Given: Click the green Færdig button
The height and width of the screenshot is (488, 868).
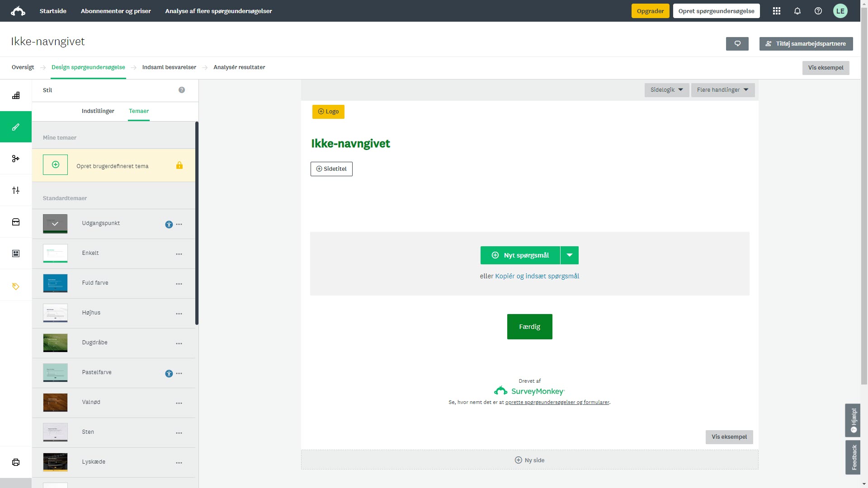Looking at the screenshot, I should (529, 327).
